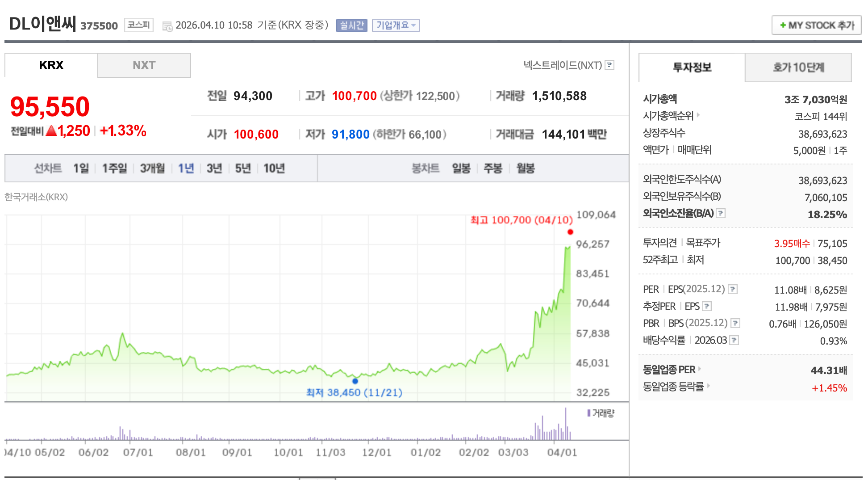Click the 거래대금 value 144,101 백만

(x=574, y=134)
